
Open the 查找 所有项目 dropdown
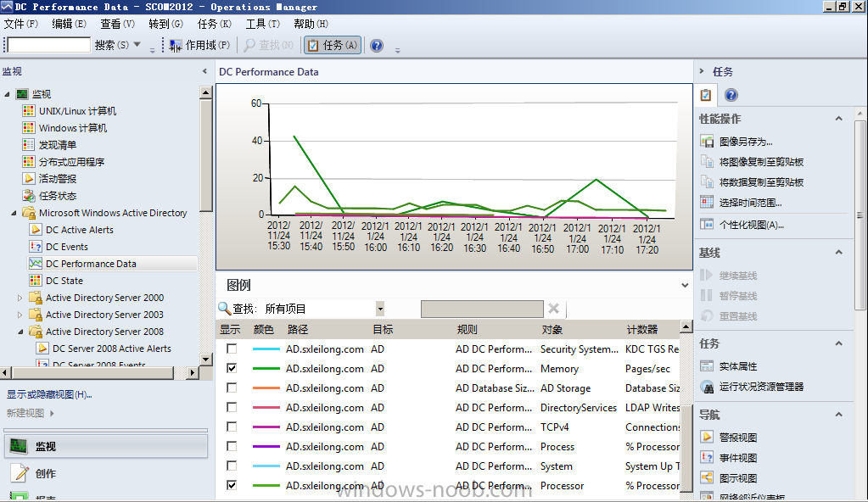pyautogui.click(x=380, y=309)
